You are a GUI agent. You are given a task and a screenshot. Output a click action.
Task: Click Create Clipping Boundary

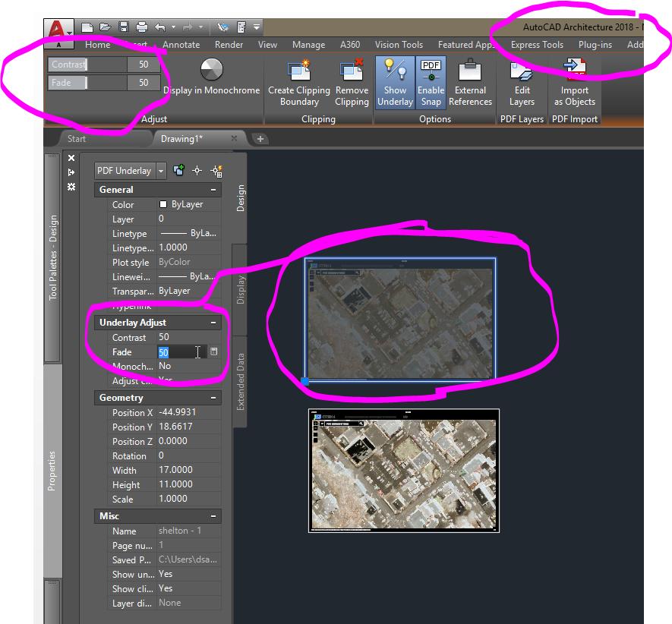pyautogui.click(x=299, y=82)
